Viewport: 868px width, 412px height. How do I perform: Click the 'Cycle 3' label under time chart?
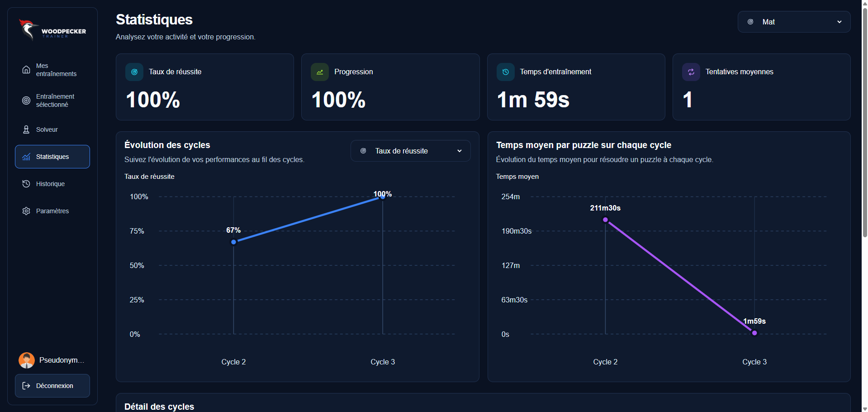coord(754,362)
